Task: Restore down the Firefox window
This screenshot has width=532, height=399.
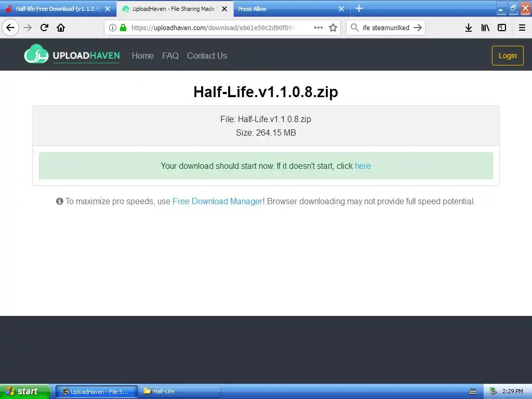Action: click(x=513, y=8)
